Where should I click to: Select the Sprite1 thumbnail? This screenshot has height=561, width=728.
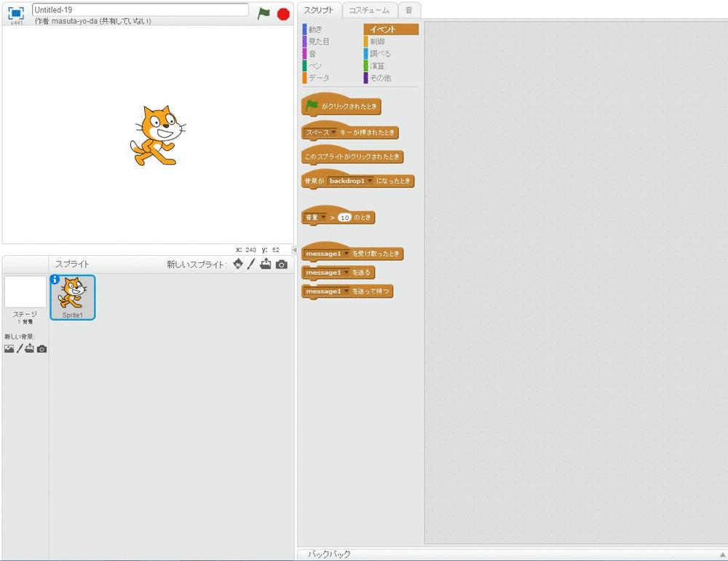click(72, 297)
